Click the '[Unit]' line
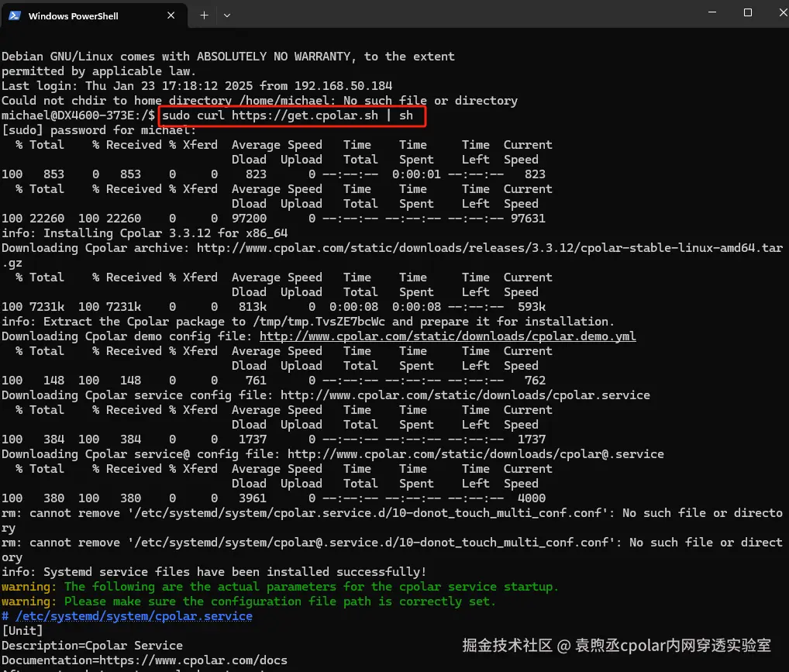The width and height of the screenshot is (789, 672). coord(22,631)
